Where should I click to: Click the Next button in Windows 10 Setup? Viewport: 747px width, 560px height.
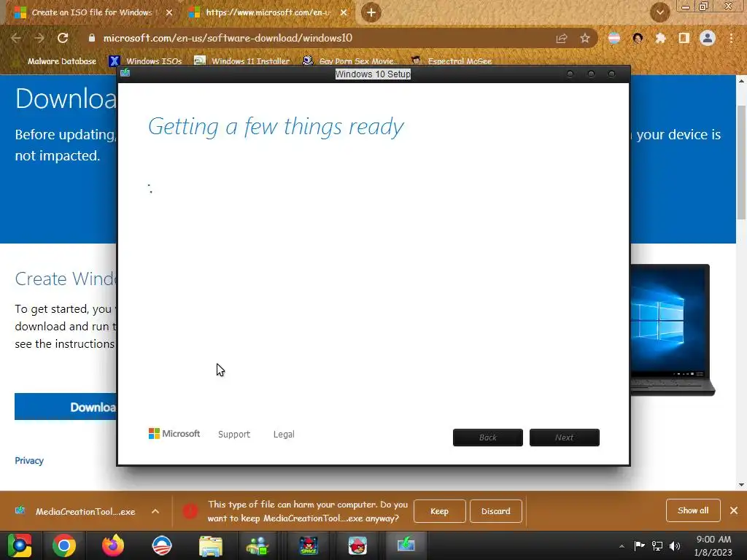(x=565, y=437)
